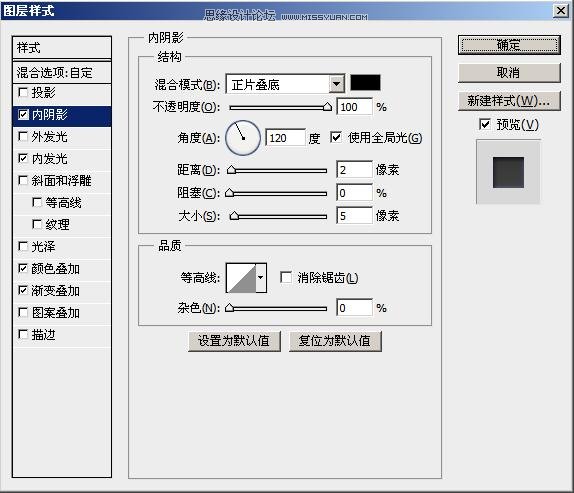Click the angle dial control
This screenshot has width=574, height=493.
(243, 138)
